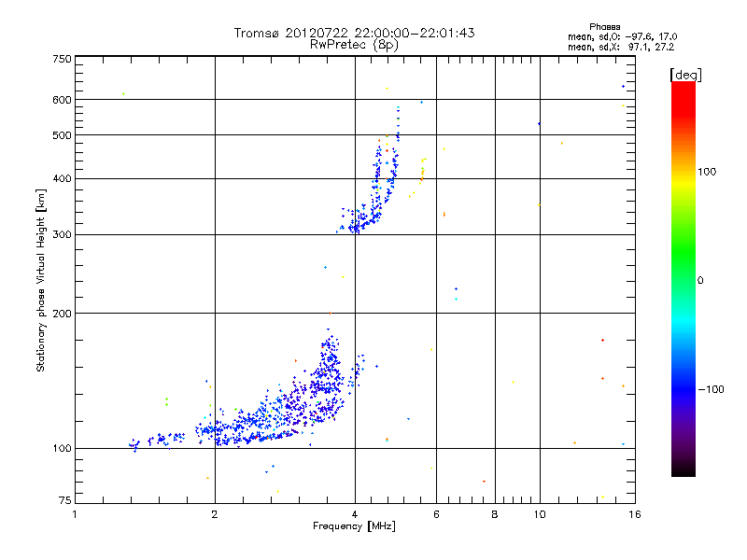Click the 100 label beside the color bar
Viewport: 747px width, 560px height.
(x=707, y=172)
